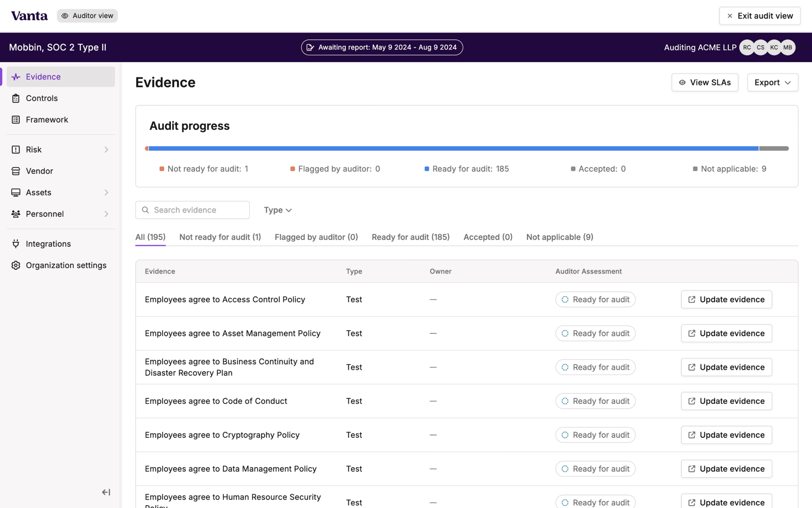812x508 pixels.
Task: Click the Controls clipboard icon
Action: point(16,98)
